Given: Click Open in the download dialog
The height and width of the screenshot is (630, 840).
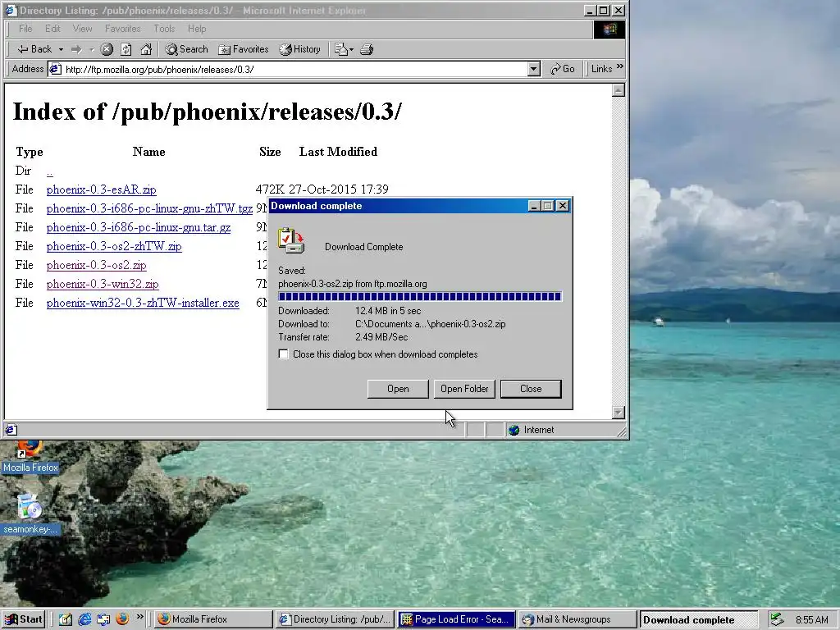Looking at the screenshot, I should coord(398,389).
